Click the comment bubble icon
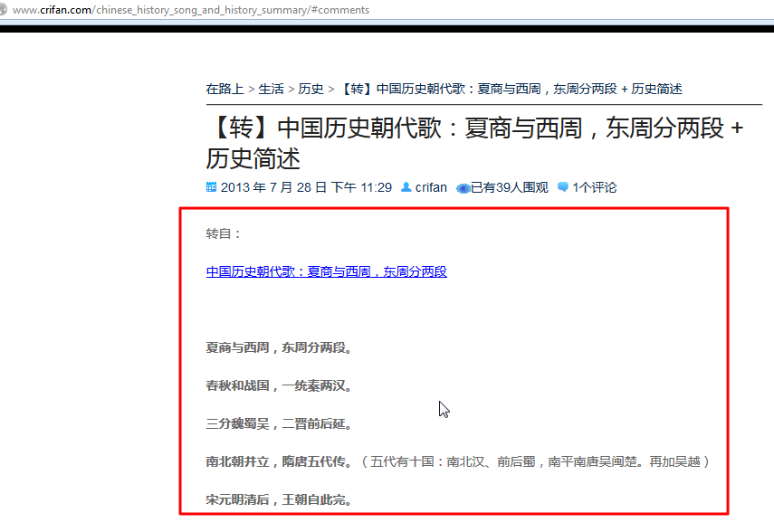The image size is (774, 532). [x=563, y=187]
